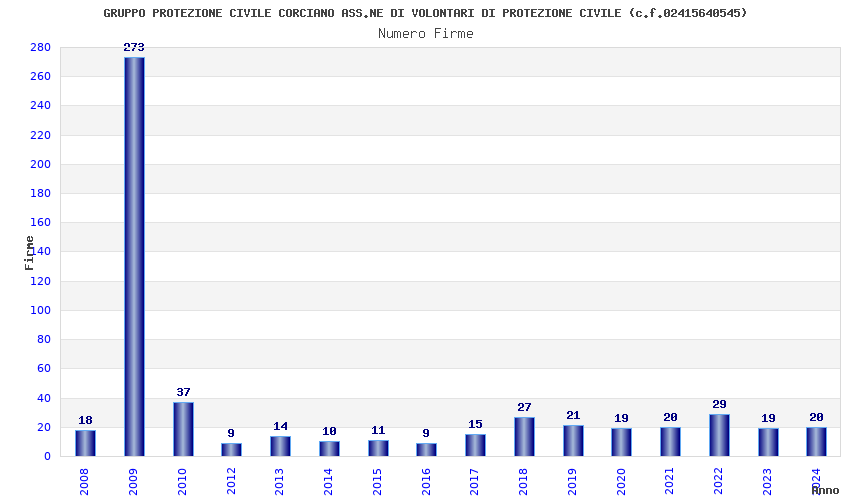This screenshot has width=850, height=500.
Task: Click the x-axis year 2021
Action: coord(669,482)
